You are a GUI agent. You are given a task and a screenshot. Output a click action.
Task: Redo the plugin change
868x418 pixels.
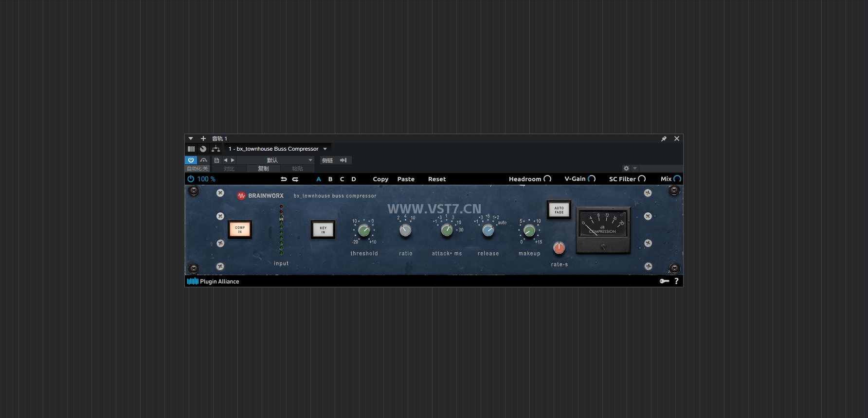pyautogui.click(x=295, y=179)
